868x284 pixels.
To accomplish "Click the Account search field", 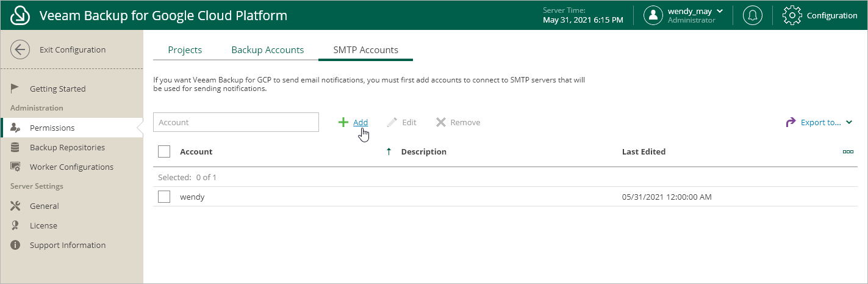I will [236, 122].
